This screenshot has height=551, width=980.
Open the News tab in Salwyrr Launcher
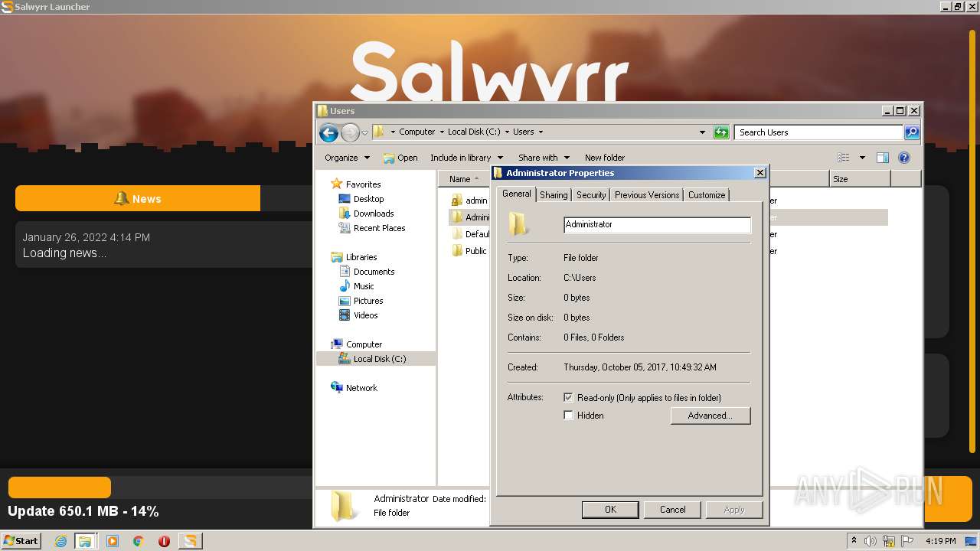pyautogui.click(x=138, y=199)
